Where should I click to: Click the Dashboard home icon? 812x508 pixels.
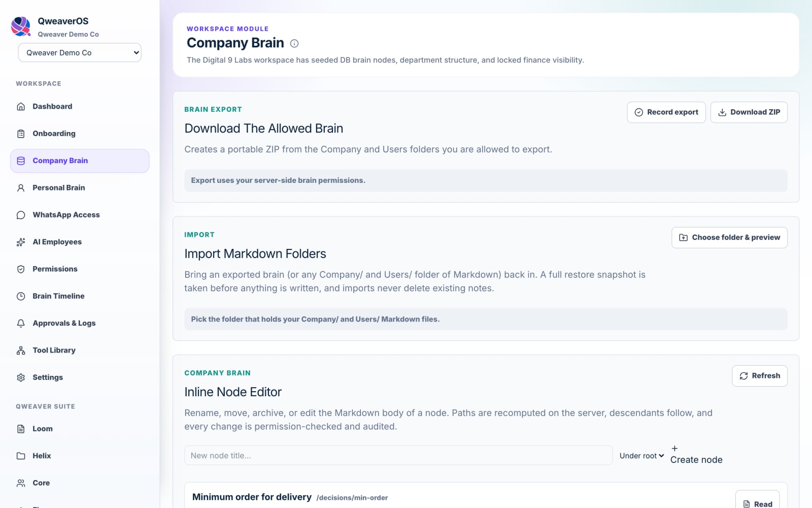tap(21, 107)
